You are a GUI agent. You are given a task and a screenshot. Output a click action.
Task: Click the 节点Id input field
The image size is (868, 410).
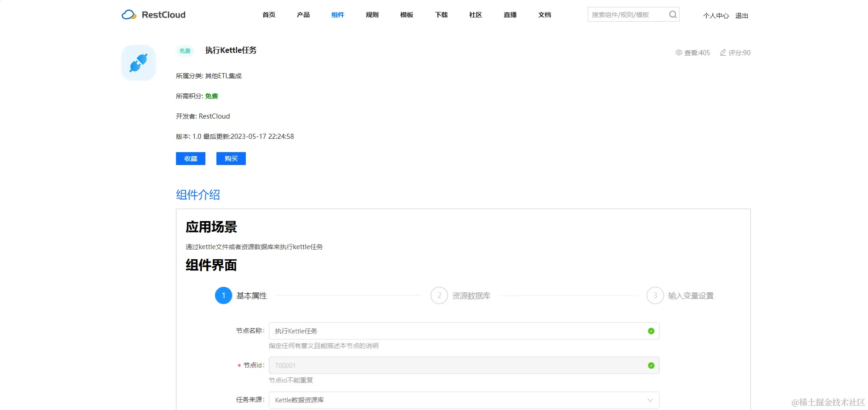(464, 365)
